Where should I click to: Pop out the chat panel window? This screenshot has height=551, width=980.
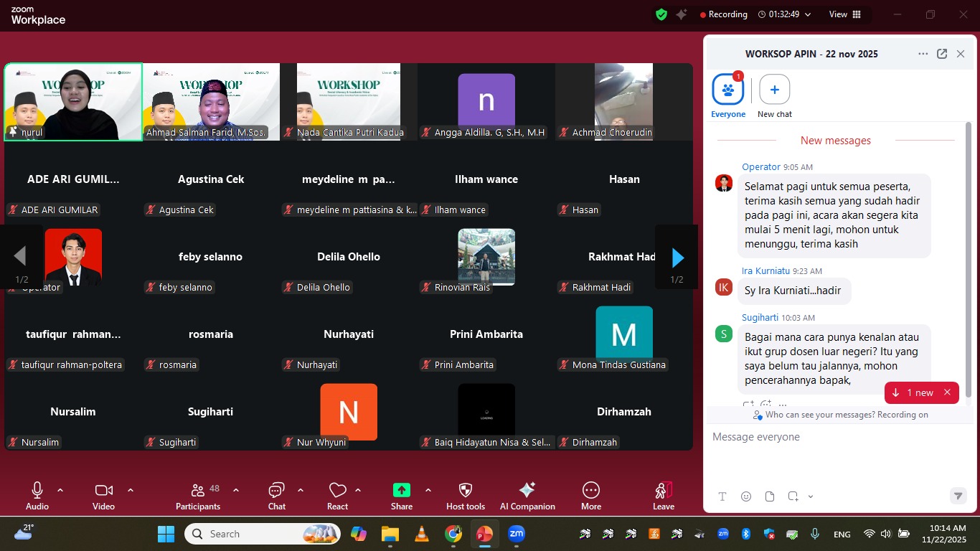[942, 54]
